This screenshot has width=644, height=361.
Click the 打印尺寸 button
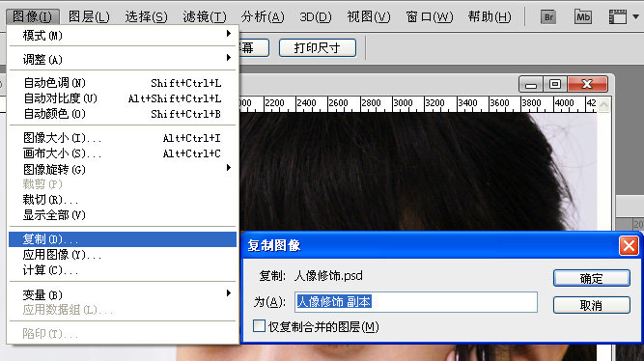[x=317, y=48]
